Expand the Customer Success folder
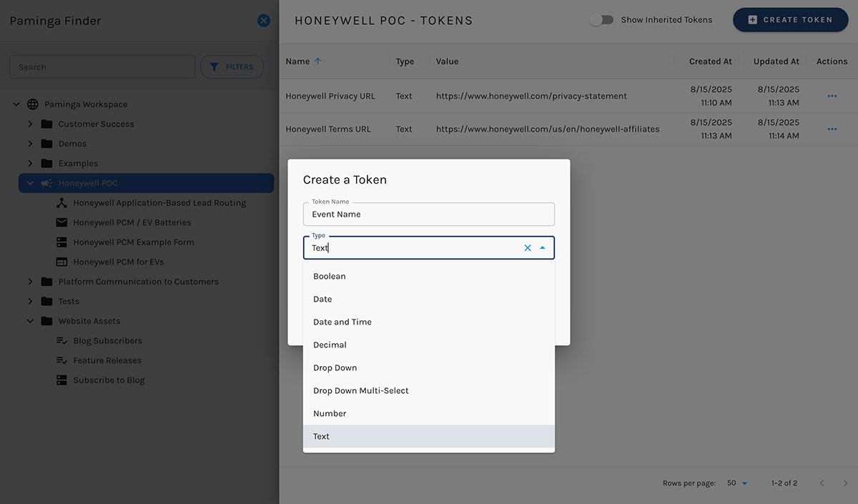The width and height of the screenshot is (858, 504). point(30,124)
